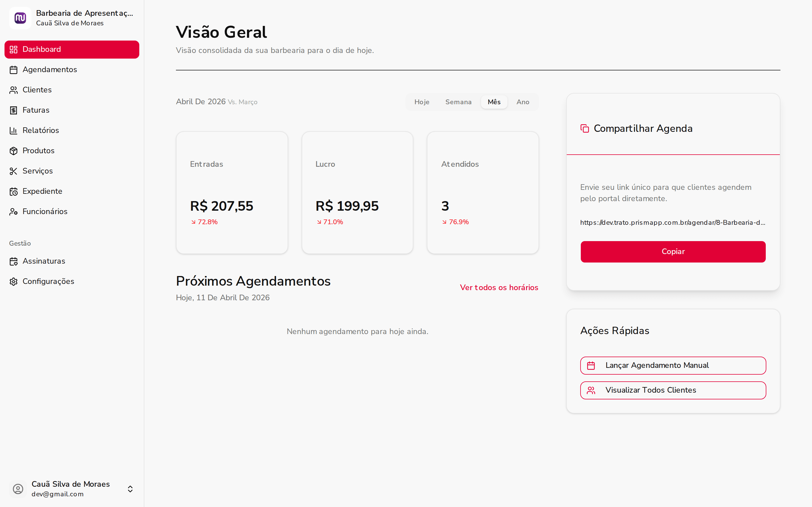This screenshot has width=812, height=507.
Task: Click the Clientes people icon in sidebar
Action: click(14, 90)
